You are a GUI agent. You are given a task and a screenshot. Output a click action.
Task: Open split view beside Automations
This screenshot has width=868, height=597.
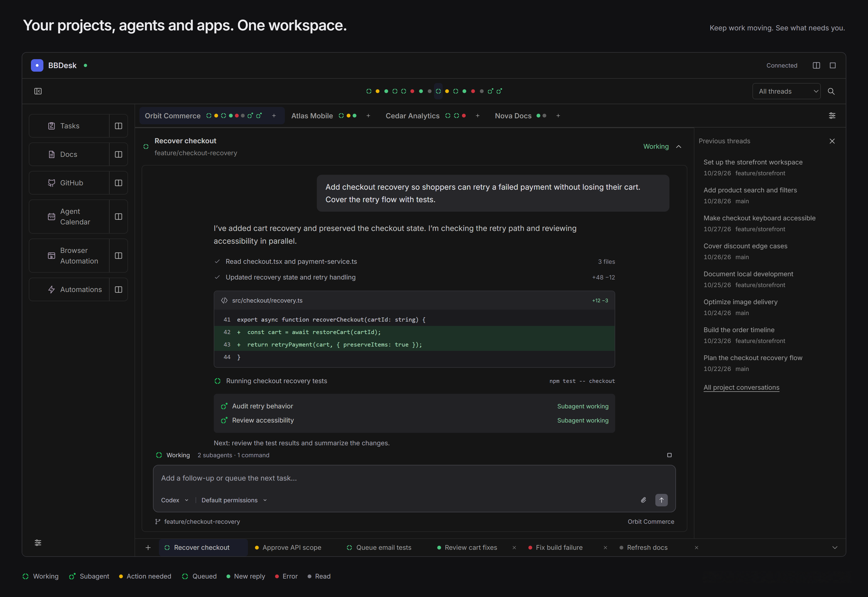click(119, 290)
